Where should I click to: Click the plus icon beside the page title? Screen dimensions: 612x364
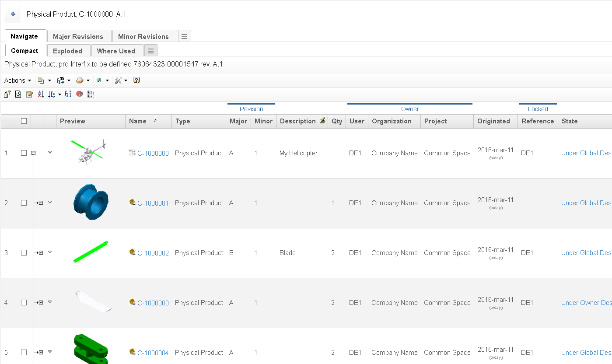(13, 14)
